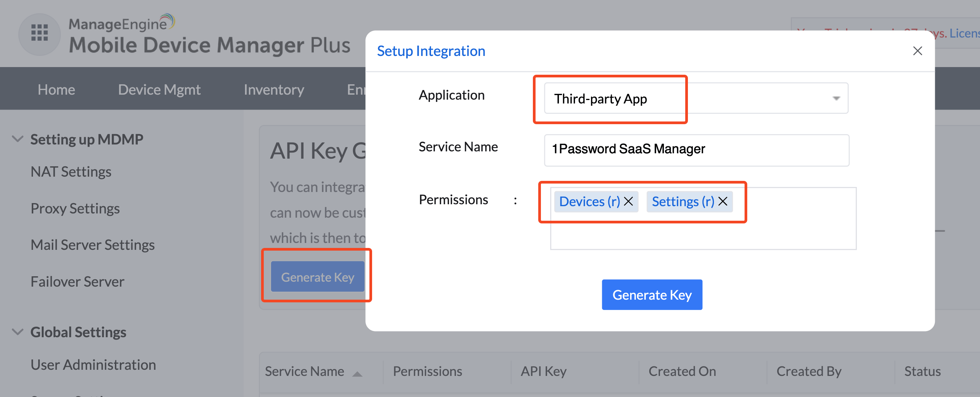Click the Devices (r) tag text
This screenshot has height=397, width=980.
[590, 201]
